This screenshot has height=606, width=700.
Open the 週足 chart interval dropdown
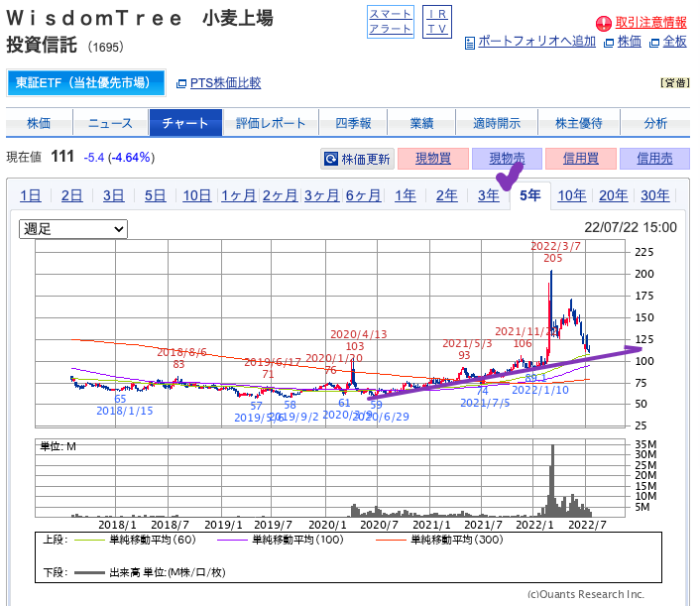point(73,229)
